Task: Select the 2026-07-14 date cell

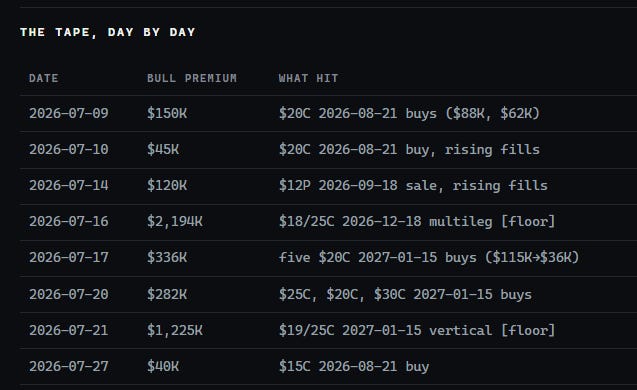Action: [x=69, y=186]
